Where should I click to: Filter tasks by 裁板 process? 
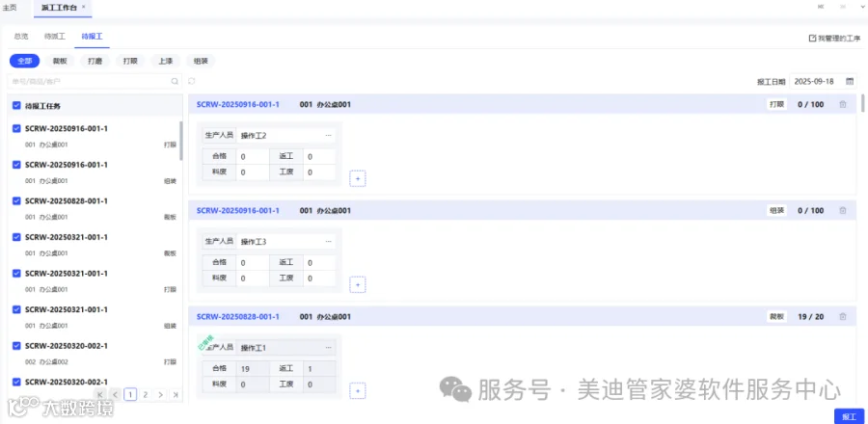click(60, 61)
